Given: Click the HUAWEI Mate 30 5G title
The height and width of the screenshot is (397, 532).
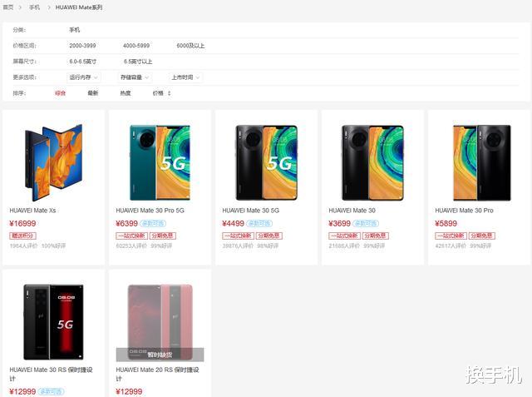Looking at the screenshot, I should (251, 211).
